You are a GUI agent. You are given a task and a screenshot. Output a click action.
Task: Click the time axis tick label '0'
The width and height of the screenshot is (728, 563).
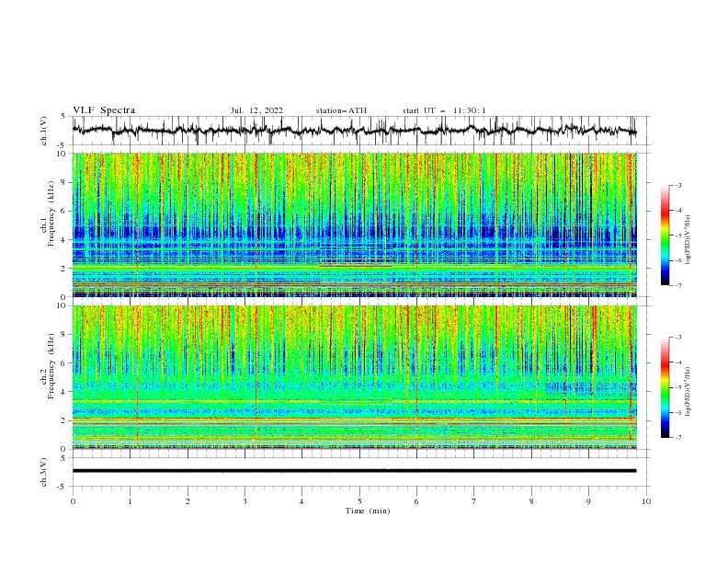pyautogui.click(x=73, y=501)
